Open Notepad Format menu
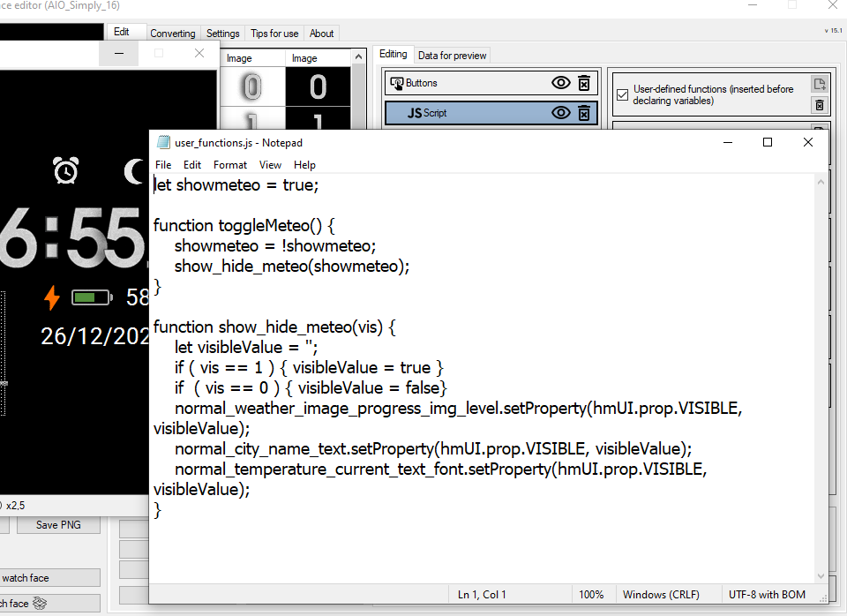This screenshot has width=847, height=616. click(230, 165)
